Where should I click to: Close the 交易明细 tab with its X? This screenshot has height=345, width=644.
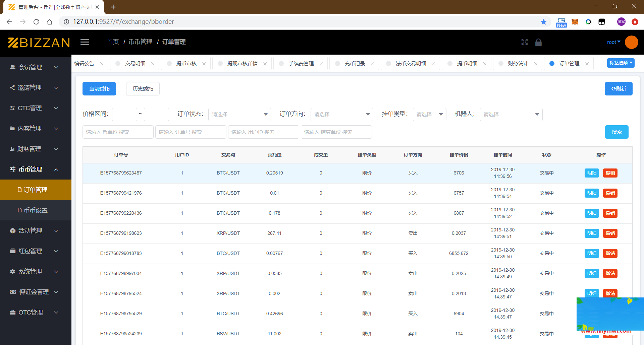coord(153,64)
